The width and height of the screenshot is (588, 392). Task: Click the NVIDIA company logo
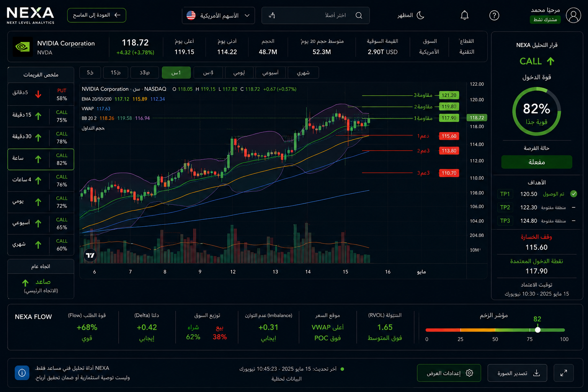coord(23,47)
